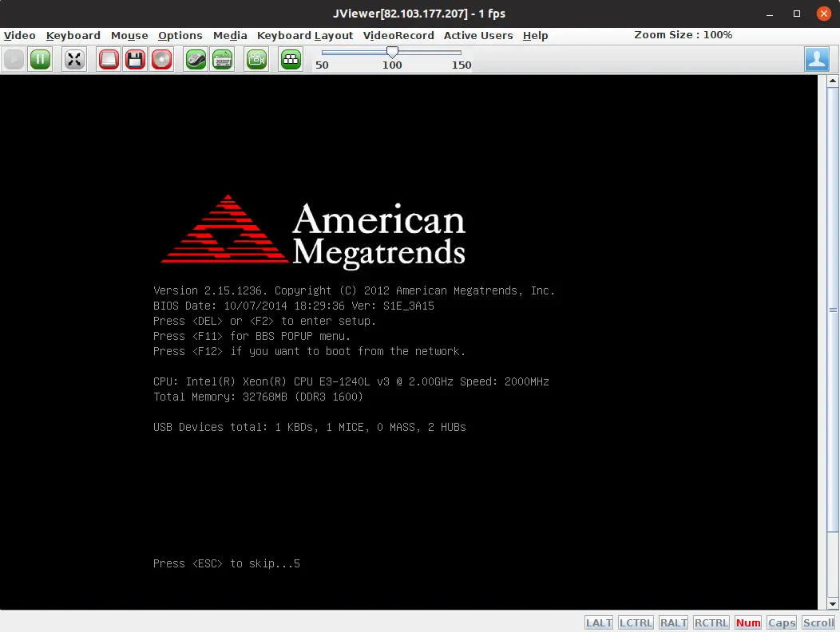Open the network/hosts icon on toolbar
840x632 pixels.
[x=290, y=59]
